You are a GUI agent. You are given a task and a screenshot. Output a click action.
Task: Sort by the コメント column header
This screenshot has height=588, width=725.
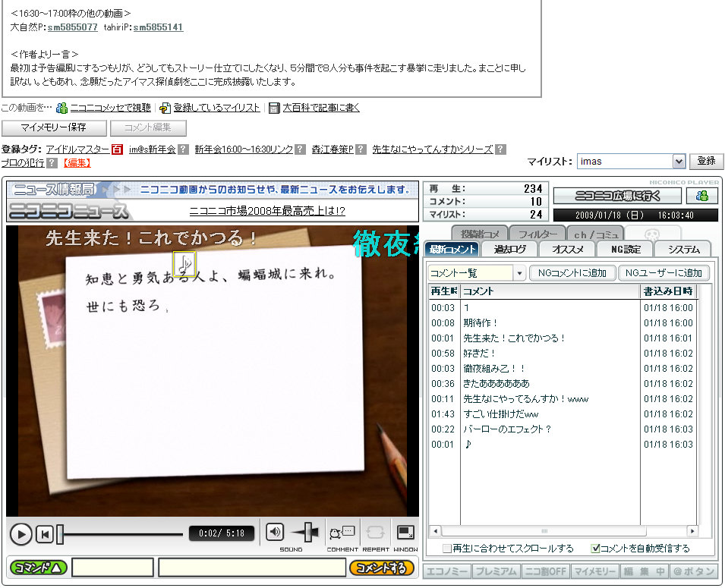(x=550, y=291)
